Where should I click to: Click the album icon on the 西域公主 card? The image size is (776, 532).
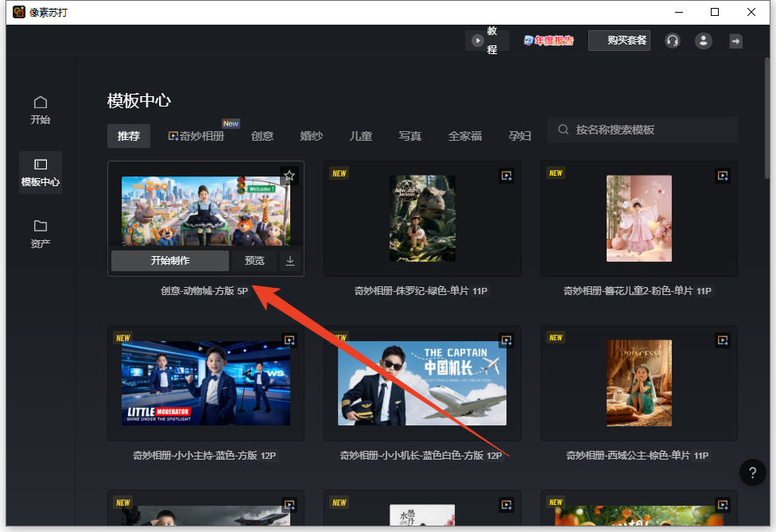[x=723, y=340]
